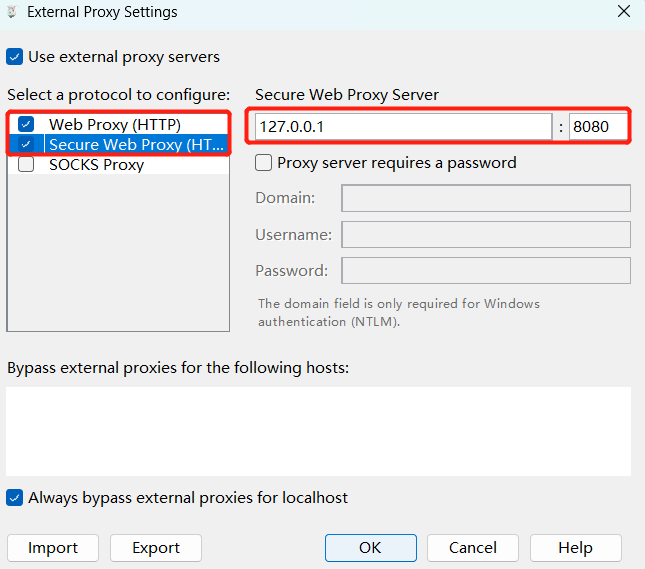Confirm settings with OK button
Screen dimensions: 645x569
coord(371,548)
